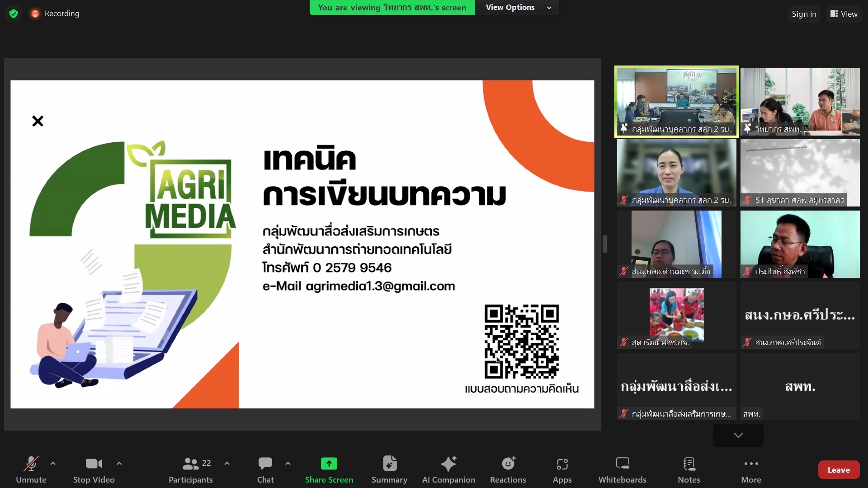Click the Sign in button

click(804, 14)
